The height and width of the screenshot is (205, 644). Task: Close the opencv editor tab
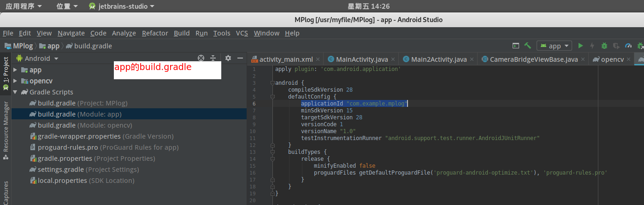(629, 59)
